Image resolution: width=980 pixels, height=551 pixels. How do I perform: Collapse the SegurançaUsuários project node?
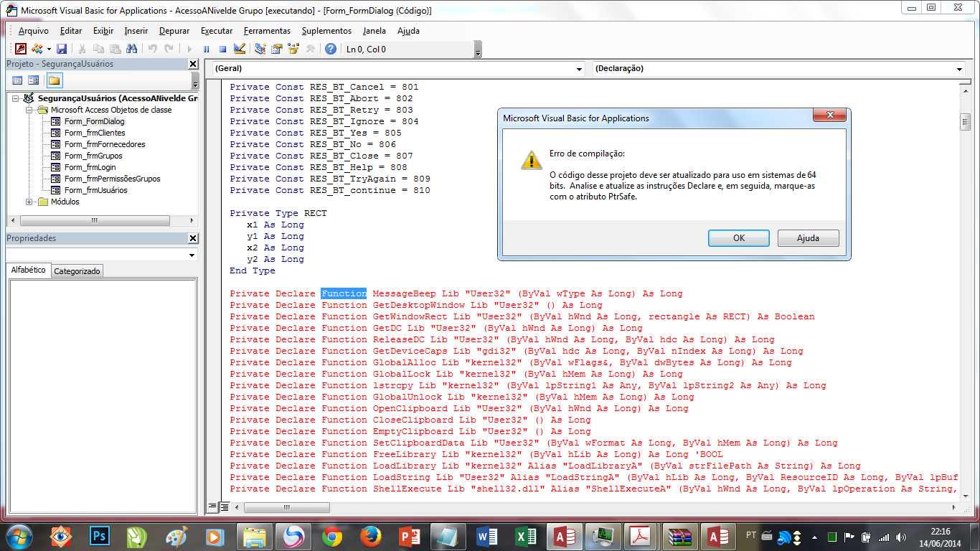point(16,98)
